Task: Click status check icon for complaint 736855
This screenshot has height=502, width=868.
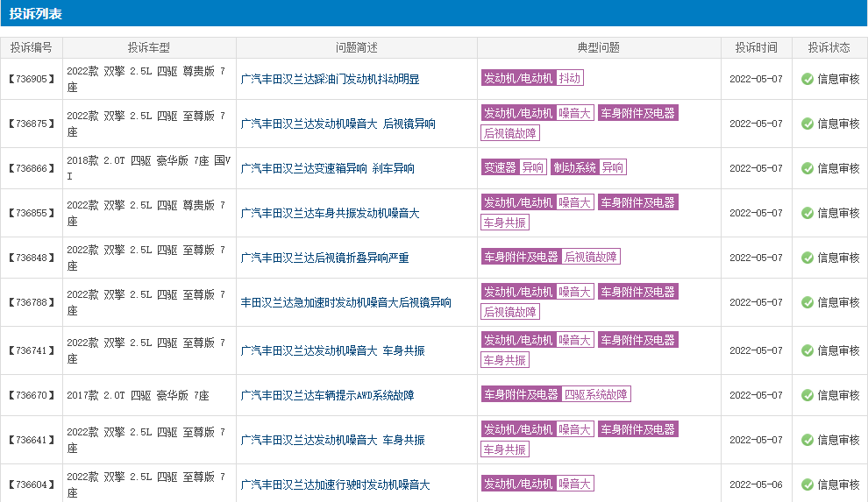Action: click(x=808, y=213)
